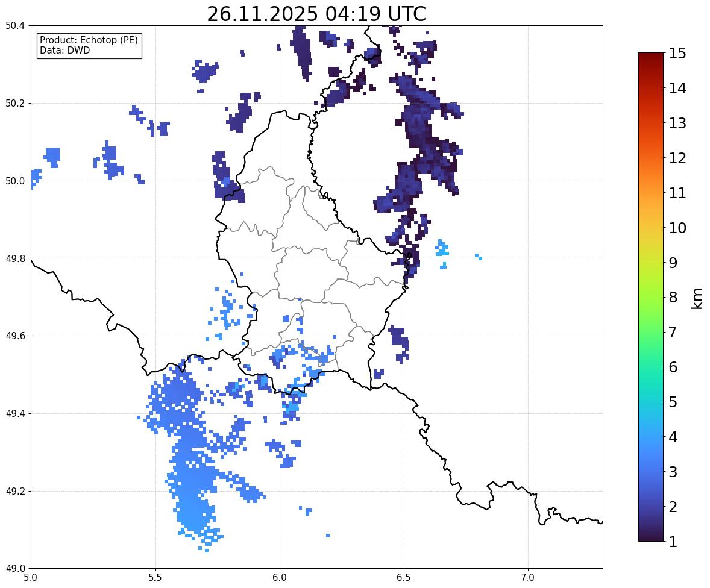The width and height of the screenshot is (710, 588).
Task: Click the colorbar tick label 8
Action: (673, 298)
